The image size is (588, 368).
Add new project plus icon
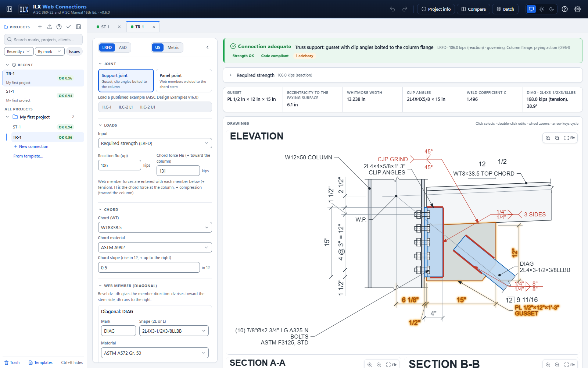(x=40, y=27)
